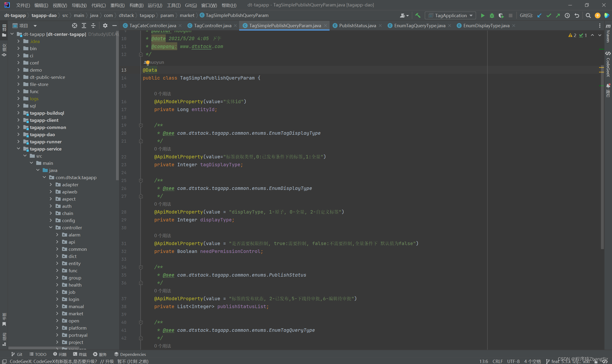Open notifications bell panel
The height and width of the screenshot is (364, 612).
coord(608,90)
